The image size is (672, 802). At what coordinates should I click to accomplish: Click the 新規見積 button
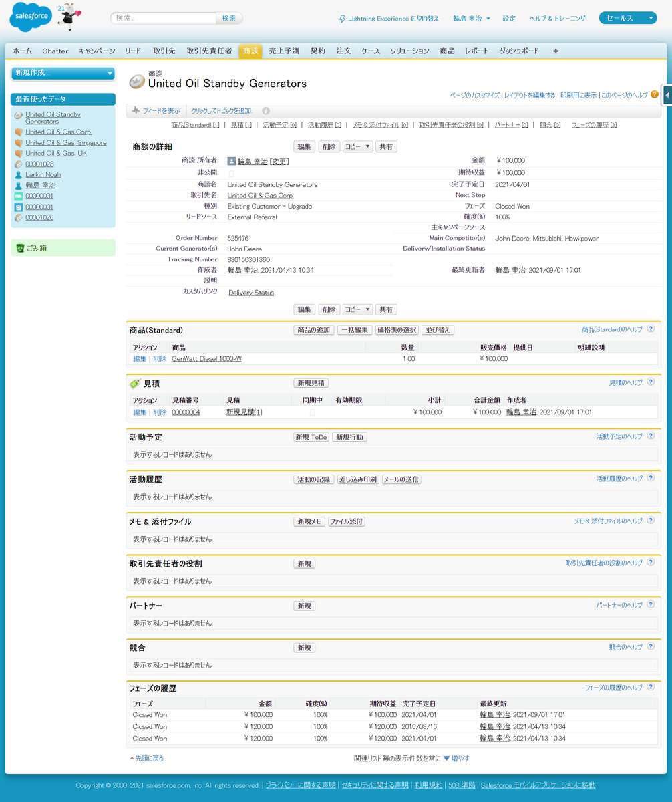[311, 383]
